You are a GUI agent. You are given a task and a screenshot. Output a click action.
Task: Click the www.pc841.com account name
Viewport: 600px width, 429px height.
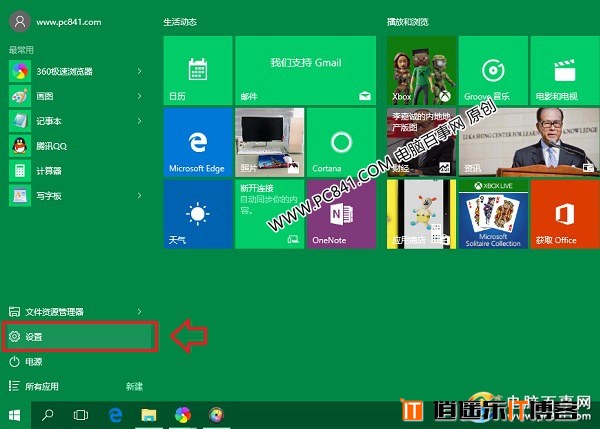tap(69, 22)
